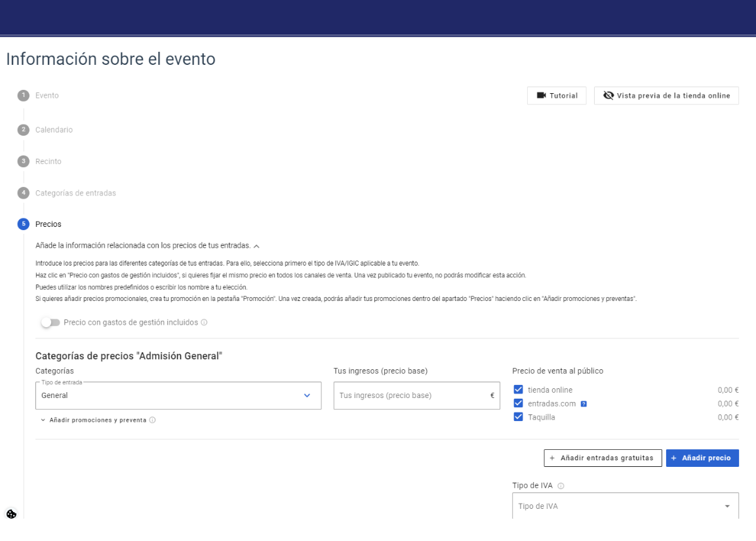This screenshot has height=541, width=756.
Task: Open the Tipo de IVA dropdown
Action: pos(624,506)
